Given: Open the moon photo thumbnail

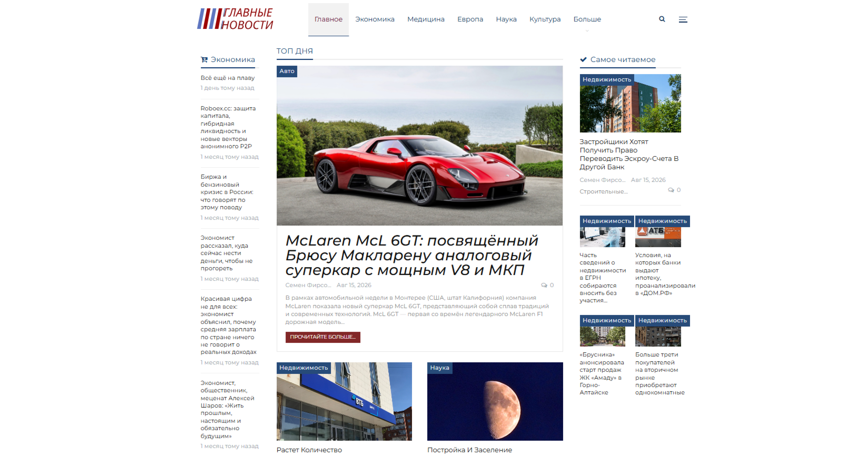Looking at the screenshot, I should click(x=495, y=401).
